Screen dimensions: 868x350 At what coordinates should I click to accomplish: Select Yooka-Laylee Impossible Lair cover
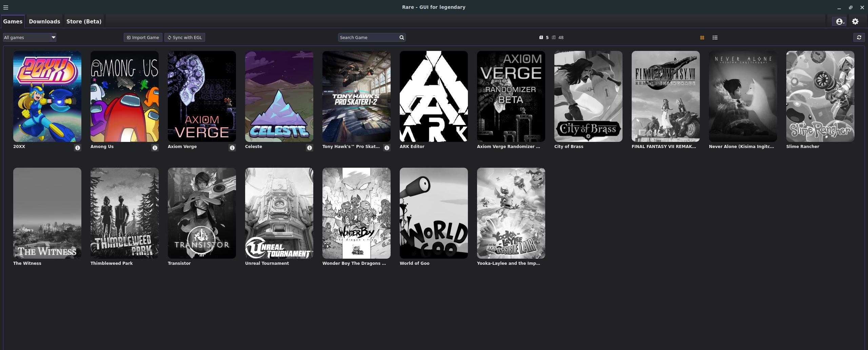[x=511, y=213]
